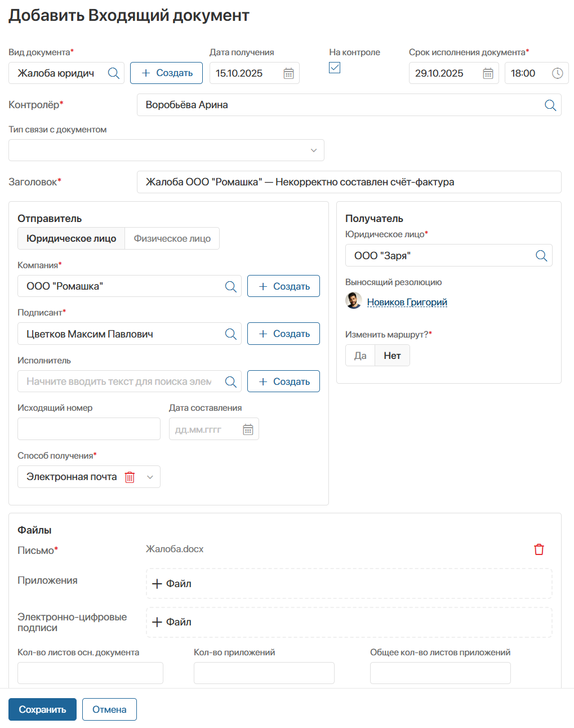Click Создать button next to Подписант
Screen dimensions: 574x728
283,334
